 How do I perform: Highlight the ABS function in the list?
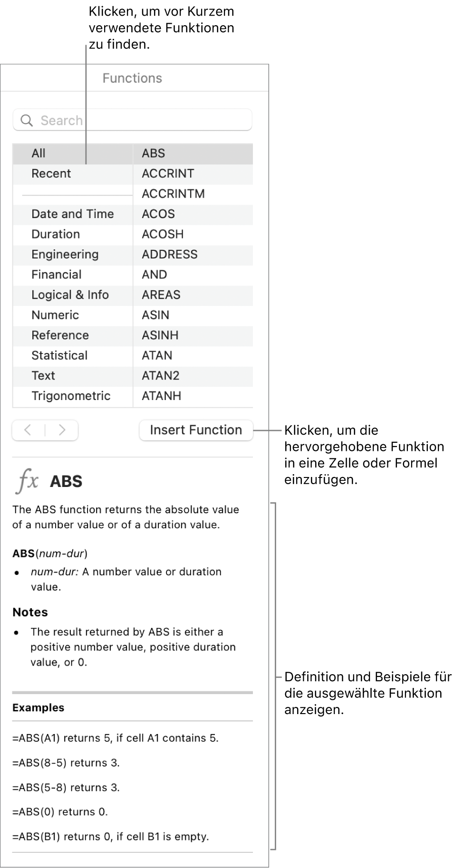pos(154,153)
